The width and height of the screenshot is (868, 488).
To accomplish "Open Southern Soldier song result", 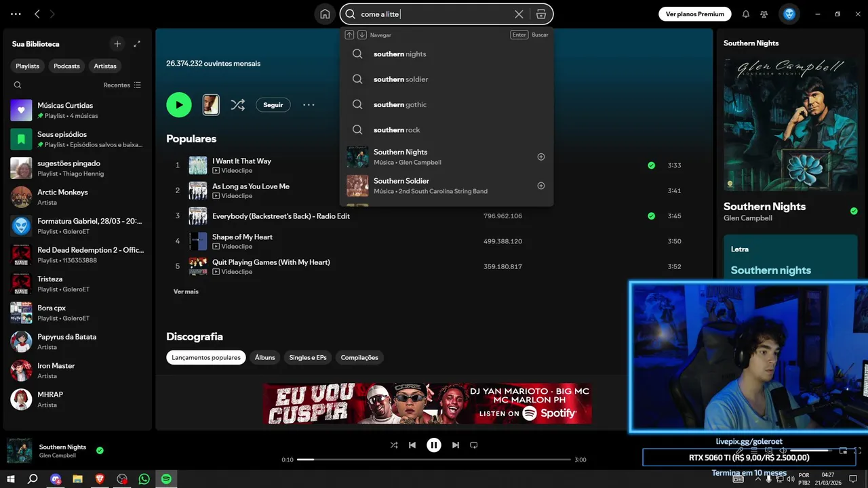I will coord(446,186).
